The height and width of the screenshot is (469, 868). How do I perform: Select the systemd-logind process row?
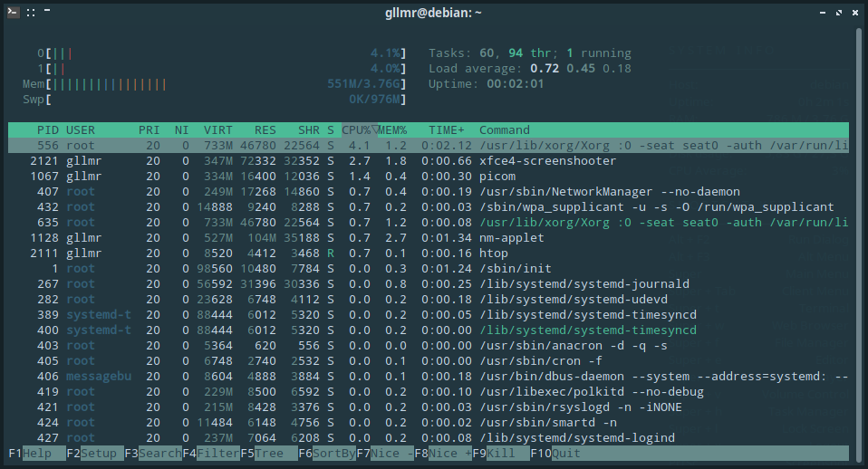click(x=429, y=438)
